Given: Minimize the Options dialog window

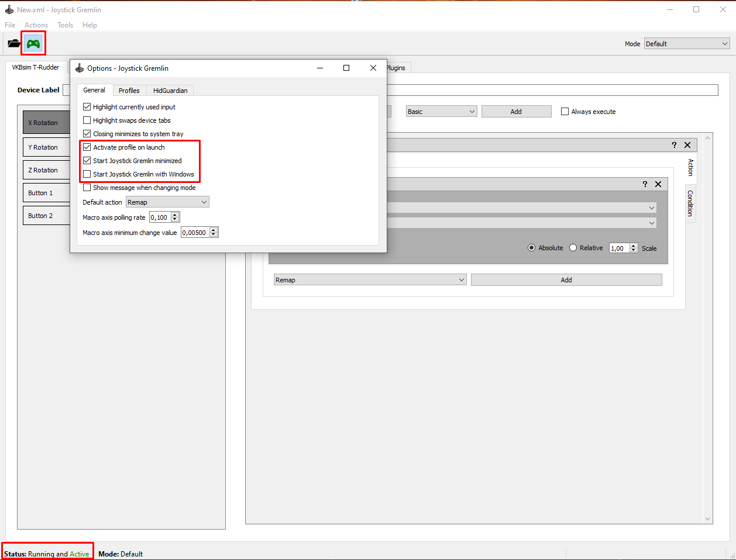Looking at the screenshot, I should 320,68.
